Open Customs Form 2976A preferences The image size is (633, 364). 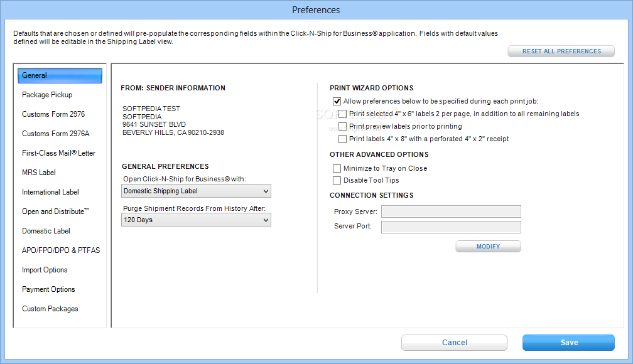point(56,134)
